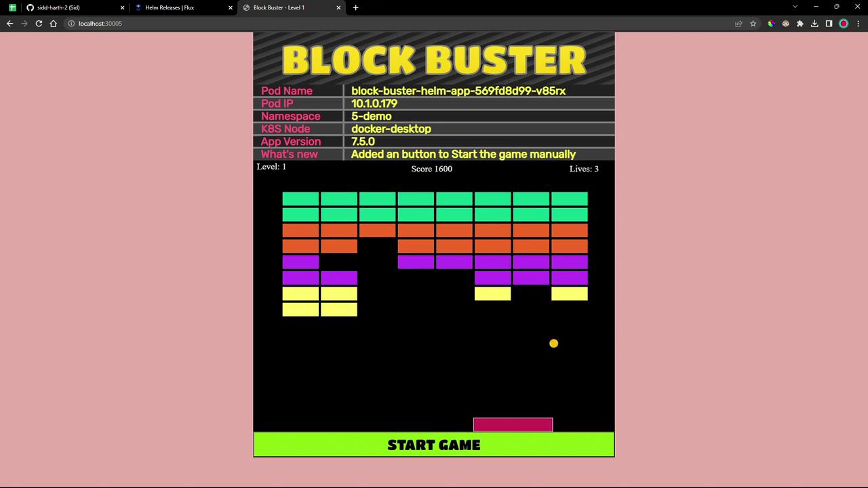Click the 'Namespace' label
This screenshot has width=868, height=488.
tap(291, 117)
